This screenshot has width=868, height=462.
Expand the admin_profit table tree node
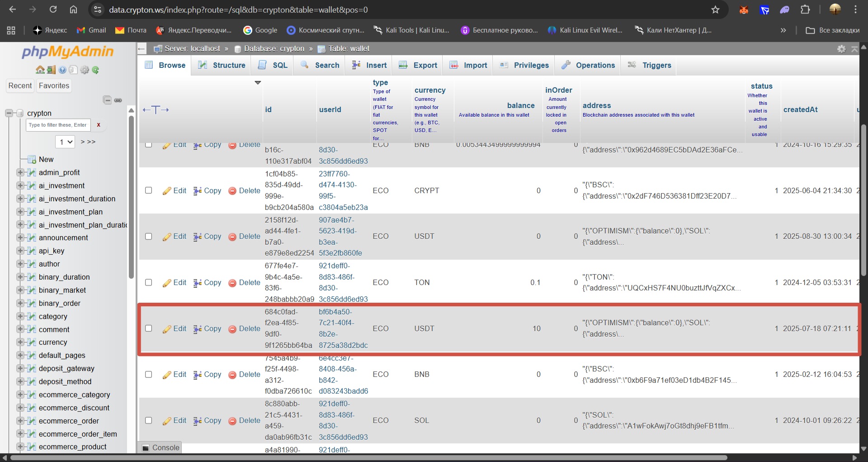20,172
